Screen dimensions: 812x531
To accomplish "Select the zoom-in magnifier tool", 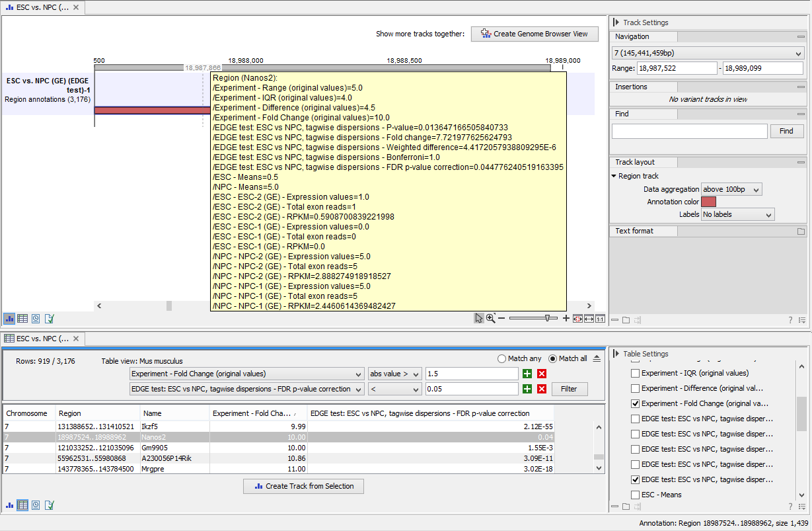I will pos(491,318).
